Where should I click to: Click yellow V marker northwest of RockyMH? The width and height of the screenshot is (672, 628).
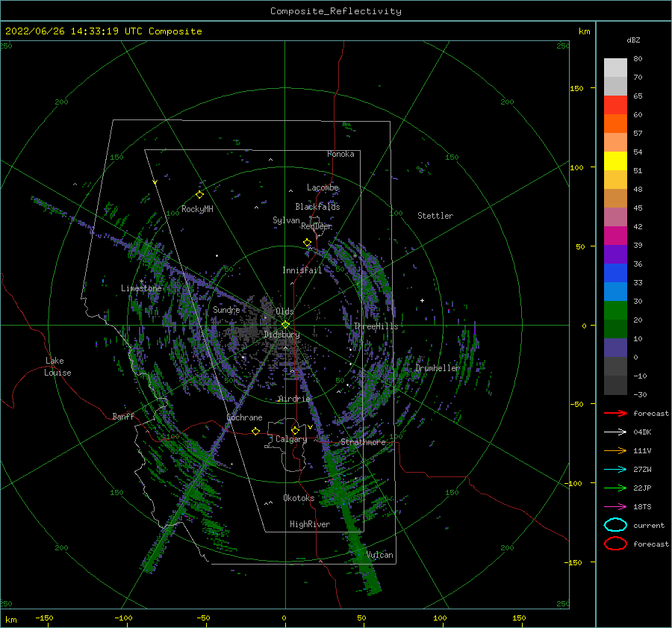point(155,182)
